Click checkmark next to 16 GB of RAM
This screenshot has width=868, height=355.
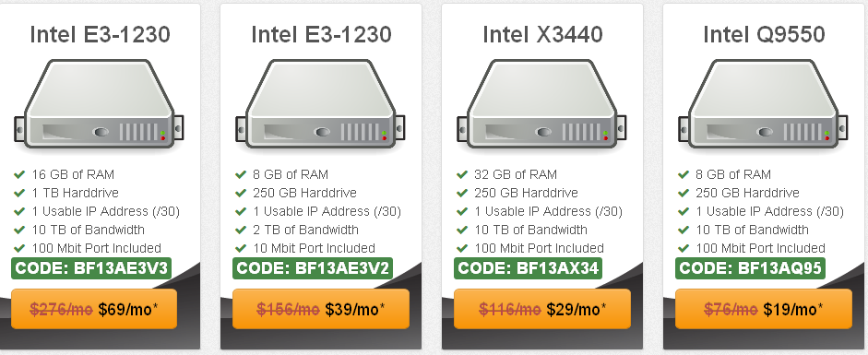coord(19,175)
